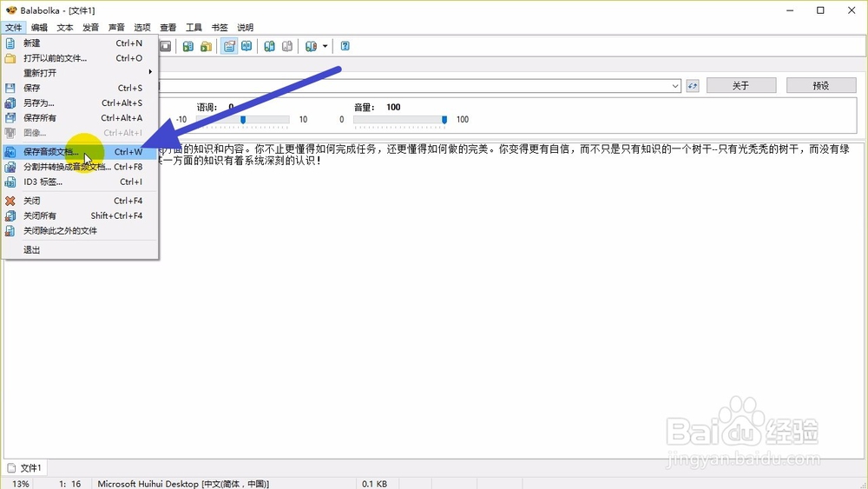
Task: Select 另存为... menu entry
Action: 80,103
